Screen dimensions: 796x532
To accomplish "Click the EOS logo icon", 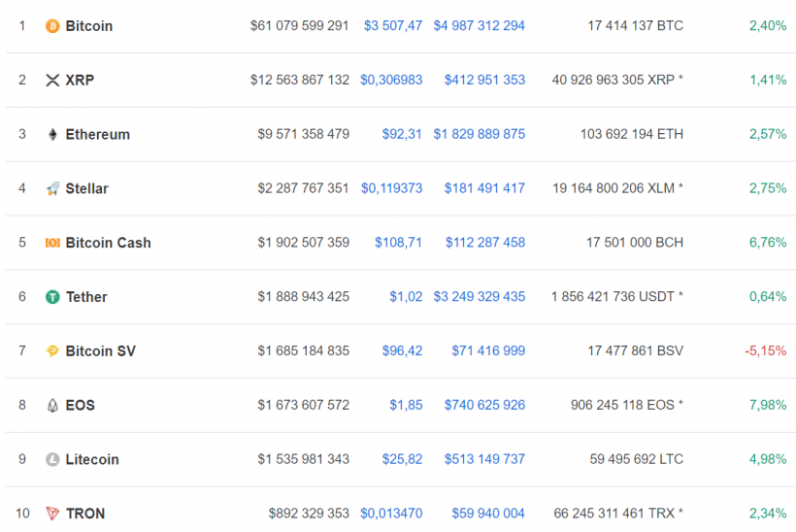I will (x=52, y=405).
